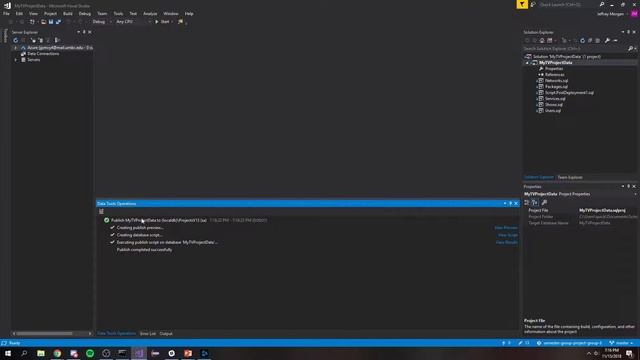Clear the Data Tools Operations list
The width and height of the screenshot is (640, 360).
tap(101, 211)
